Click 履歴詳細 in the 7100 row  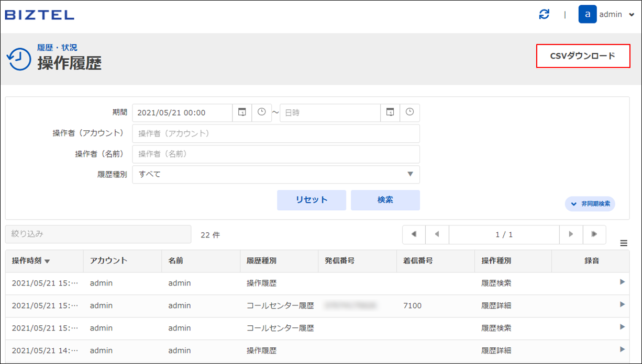click(496, 305)
